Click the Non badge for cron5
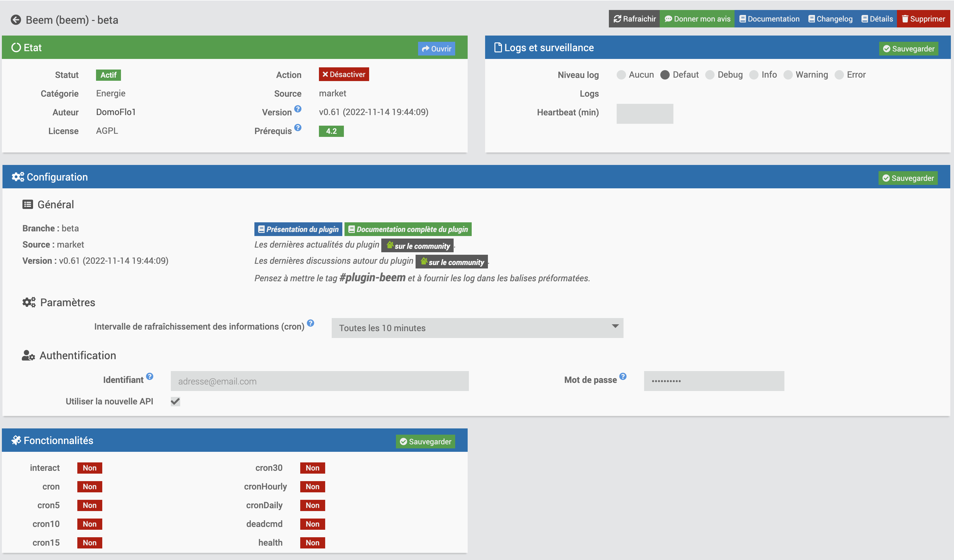The width and height of the screenshot is (954, 560). [x=90, y=505]
